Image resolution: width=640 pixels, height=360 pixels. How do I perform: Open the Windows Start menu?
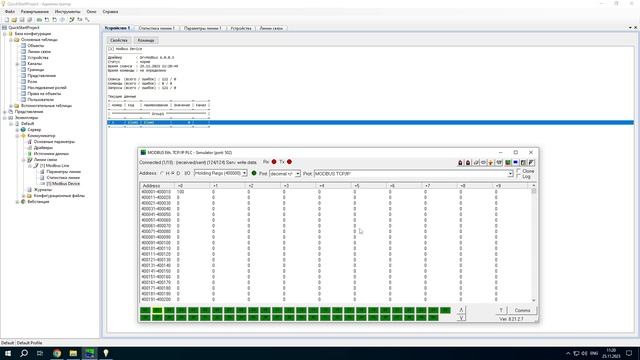tap(8, 353)
